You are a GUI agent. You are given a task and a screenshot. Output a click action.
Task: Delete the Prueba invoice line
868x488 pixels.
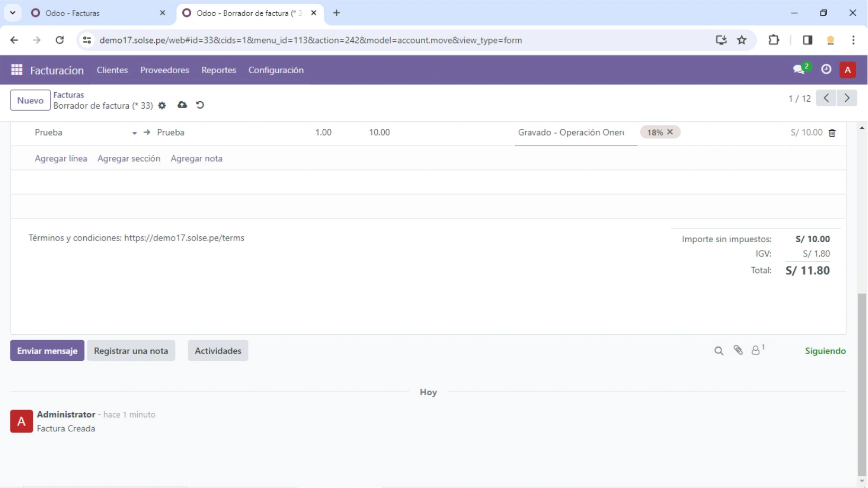[x=832, y=133]
